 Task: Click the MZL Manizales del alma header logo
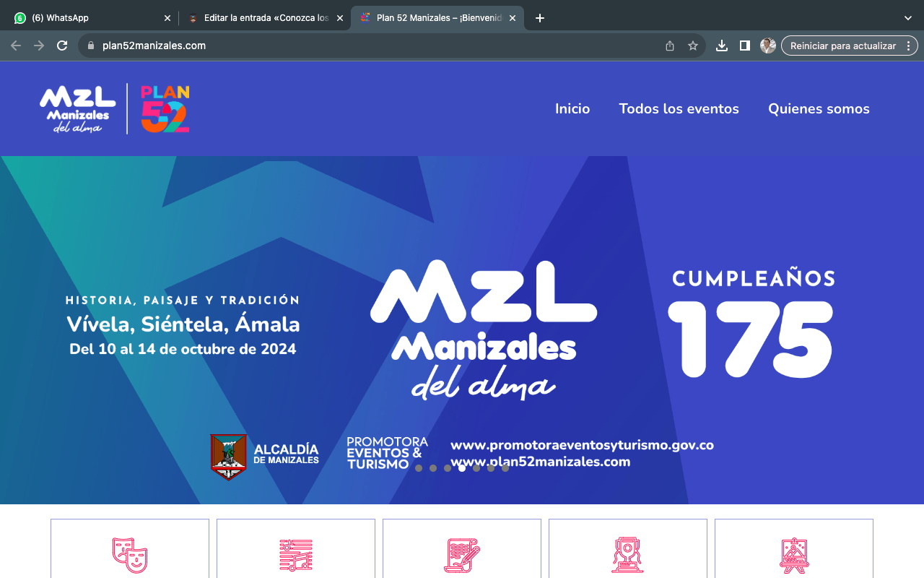coord(78,109)
